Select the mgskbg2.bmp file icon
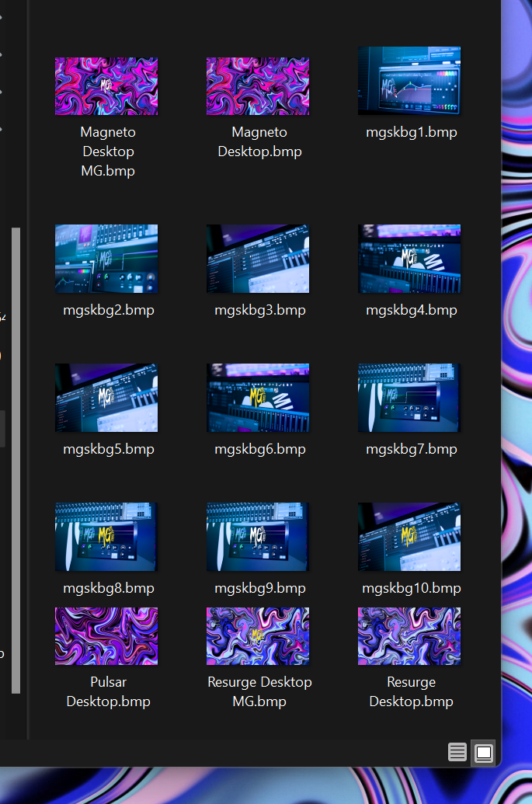The width and height of the screenshot is (532, 804). pyautogui.click(x=106, y=259)
